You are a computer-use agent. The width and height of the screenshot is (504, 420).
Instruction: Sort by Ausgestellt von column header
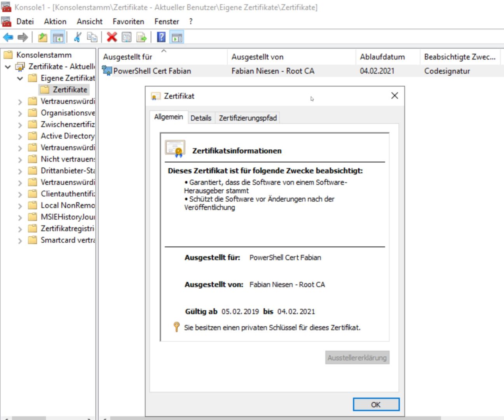pos(291,57)
